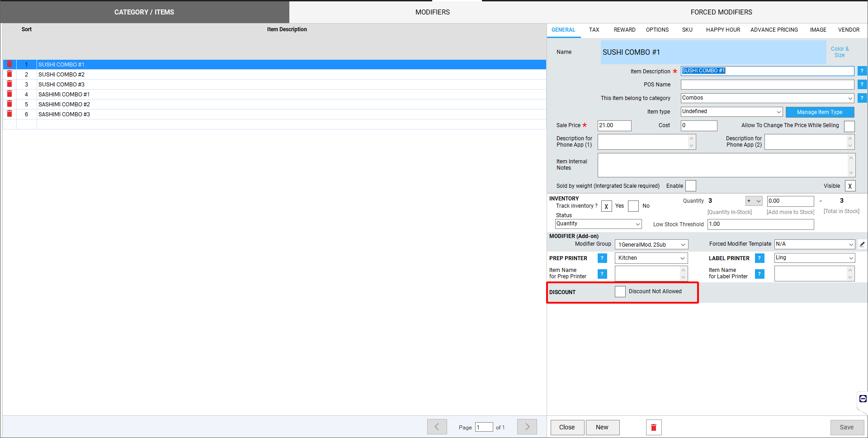Check the Discount Not Allowed box
The image size is (868, 438).
click(620, 292)
